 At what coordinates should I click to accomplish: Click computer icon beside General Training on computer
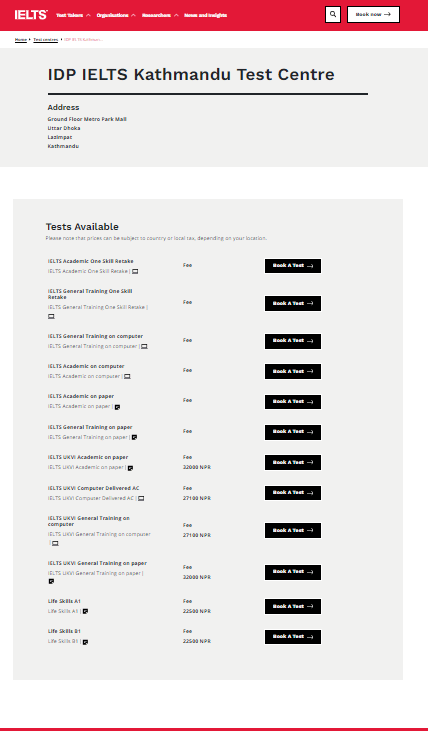(x=145, y=346)
